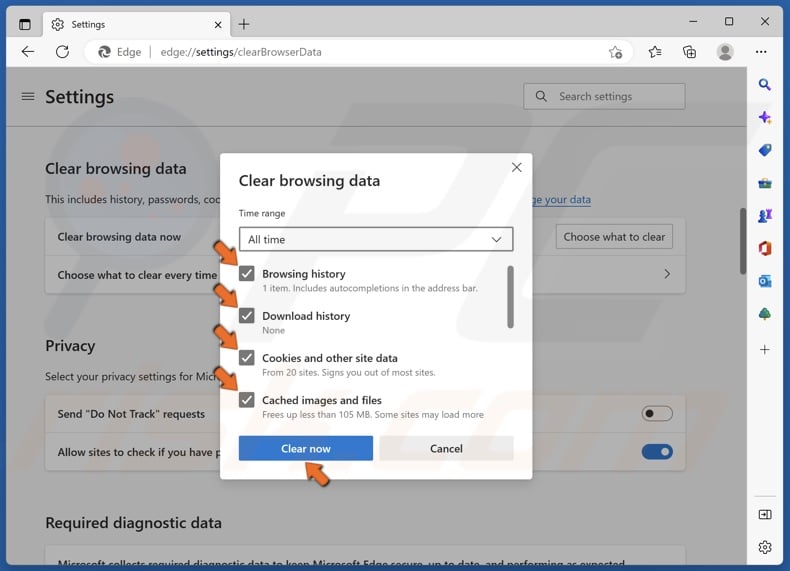Open Microsoft 365 icon in sidebar
The height and width of the screenshot is (571, 790).
point(765,248)
